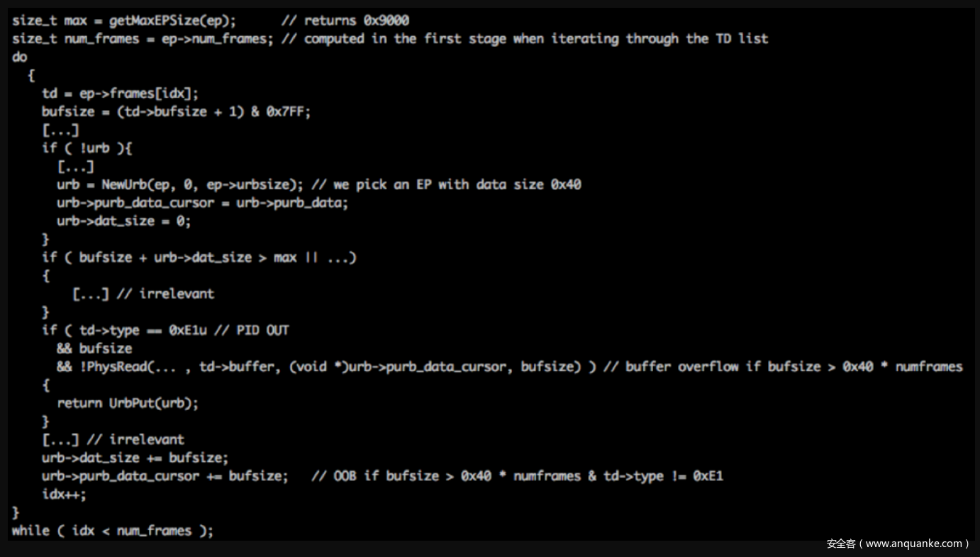Select the 0x7FF mask constant
Viewport: 980px width, 557px height.
click(x=288, y=111)
